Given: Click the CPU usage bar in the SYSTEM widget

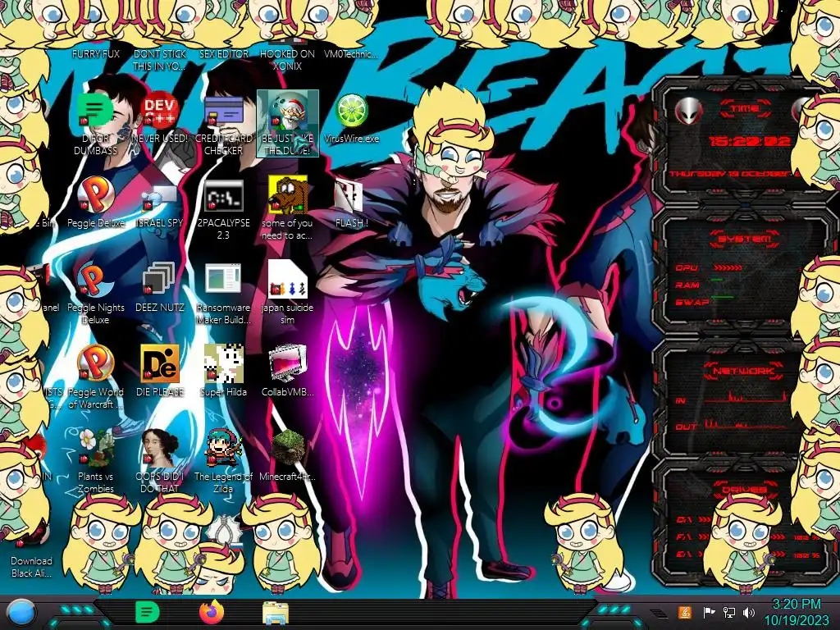Looking at the screenshot, I should point(728,267).
